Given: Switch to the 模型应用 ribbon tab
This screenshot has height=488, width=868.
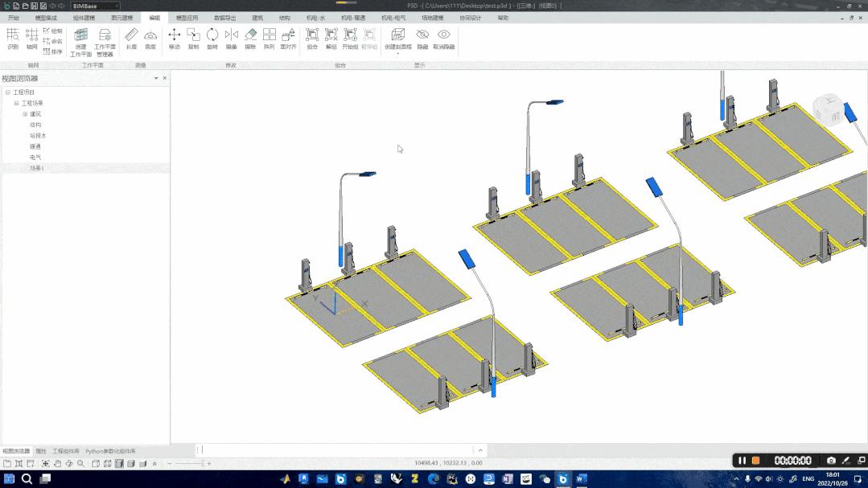Looking at the screenshot, I should point(187,18).
